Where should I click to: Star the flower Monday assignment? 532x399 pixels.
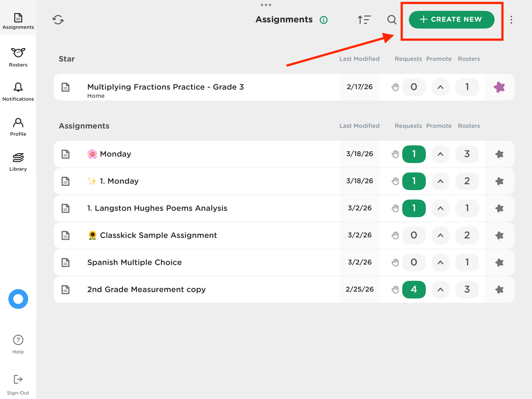coord(499,154)
